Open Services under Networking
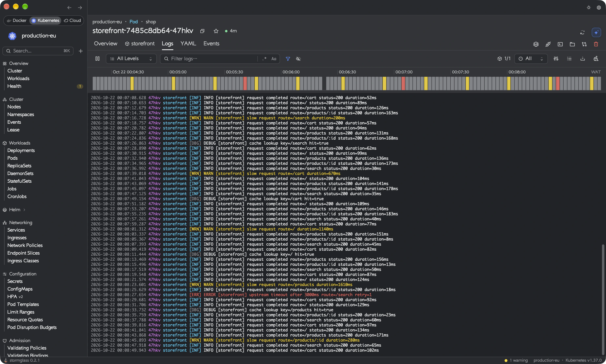 point(16,230)
